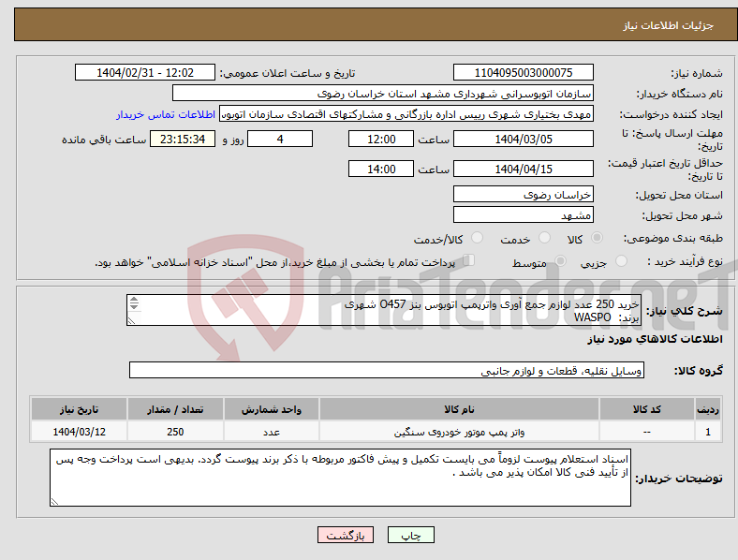The height and width of the screenshot is (560, 738).
Task: Select the کالا/خدمت radio button
Action: pyautogui.click(x=478, y=238)
